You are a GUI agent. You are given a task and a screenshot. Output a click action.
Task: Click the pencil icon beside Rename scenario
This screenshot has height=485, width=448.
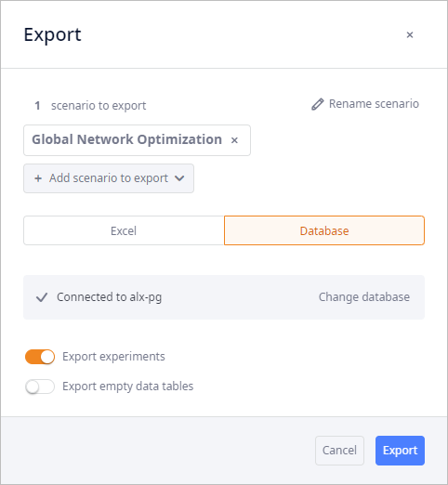pos(318,104)
